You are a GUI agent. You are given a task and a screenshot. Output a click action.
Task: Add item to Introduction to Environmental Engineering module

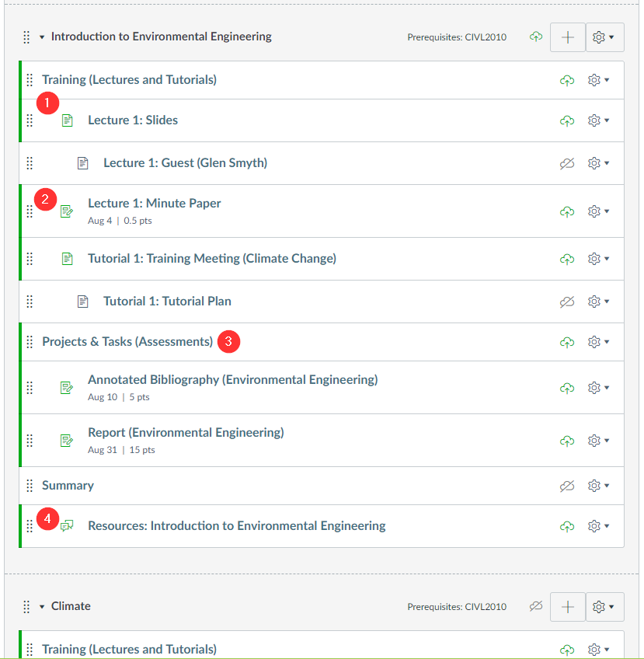tap(568, 37)
